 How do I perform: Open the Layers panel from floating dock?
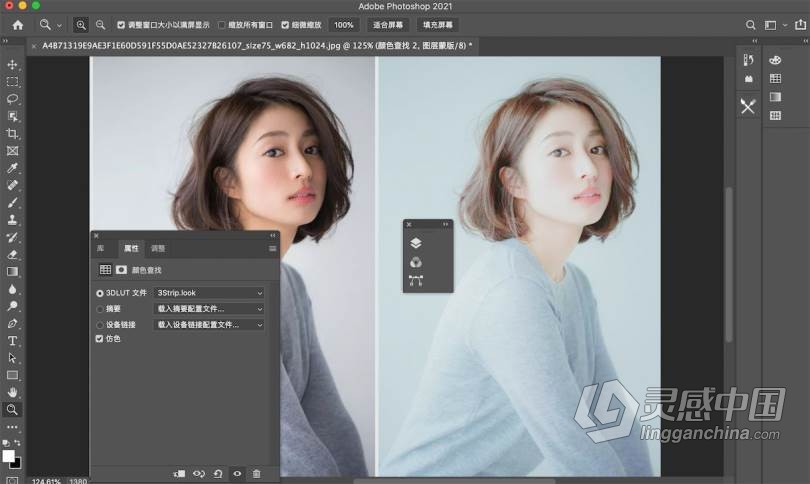(416, 243)
